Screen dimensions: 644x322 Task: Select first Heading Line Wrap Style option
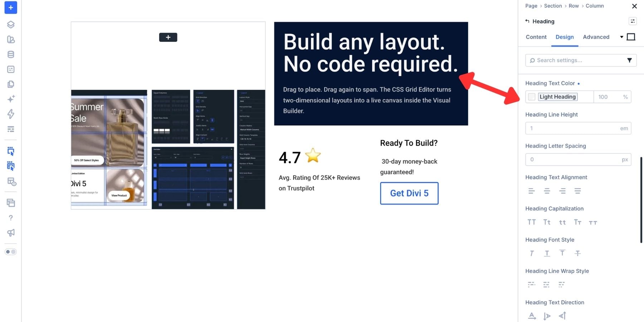532,284
